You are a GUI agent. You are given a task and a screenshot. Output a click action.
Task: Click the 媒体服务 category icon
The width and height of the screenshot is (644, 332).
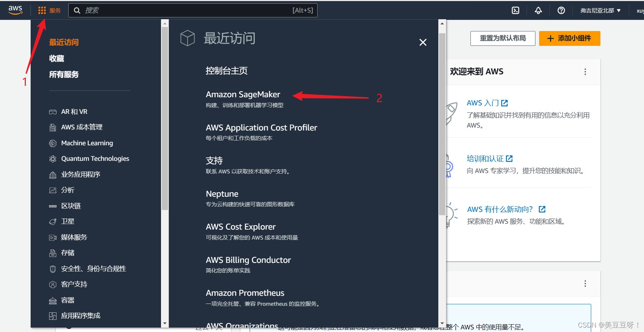[53, 237]
